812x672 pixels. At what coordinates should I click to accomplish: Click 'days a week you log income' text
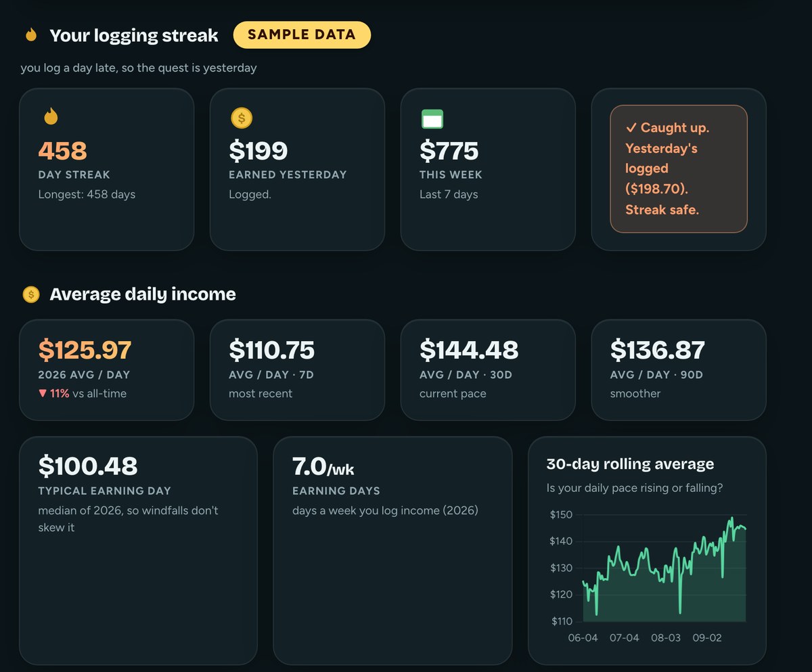[385, 510]
